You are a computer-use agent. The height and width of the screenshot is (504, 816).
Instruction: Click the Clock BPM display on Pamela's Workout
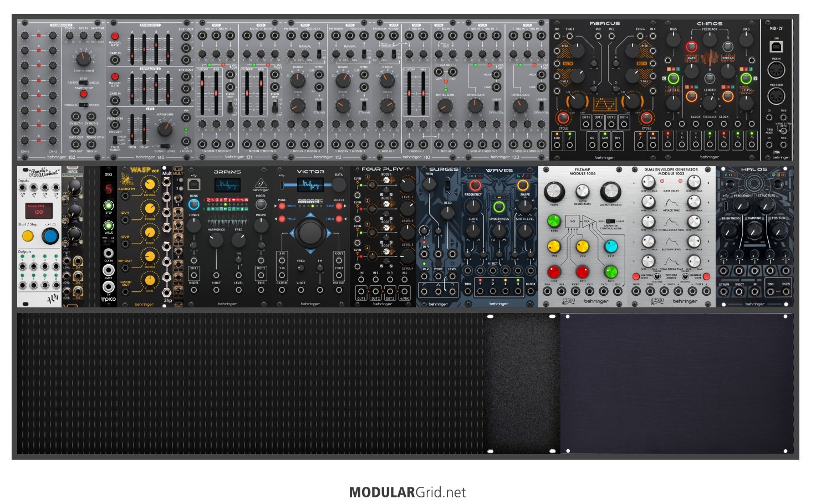click(x=39, y=210)
